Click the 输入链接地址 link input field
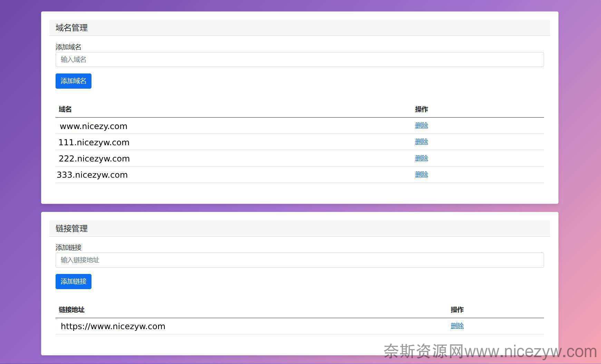The image size is (601, 364). point(299,260)
